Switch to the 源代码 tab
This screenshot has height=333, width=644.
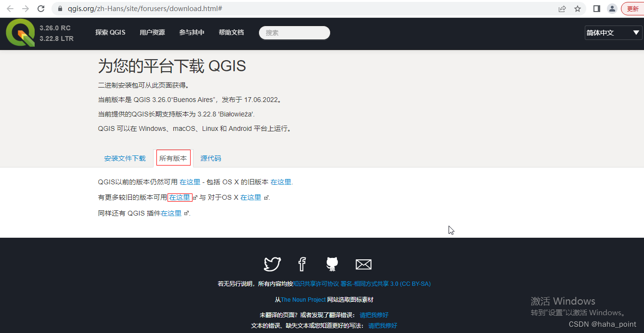point(211,158)
